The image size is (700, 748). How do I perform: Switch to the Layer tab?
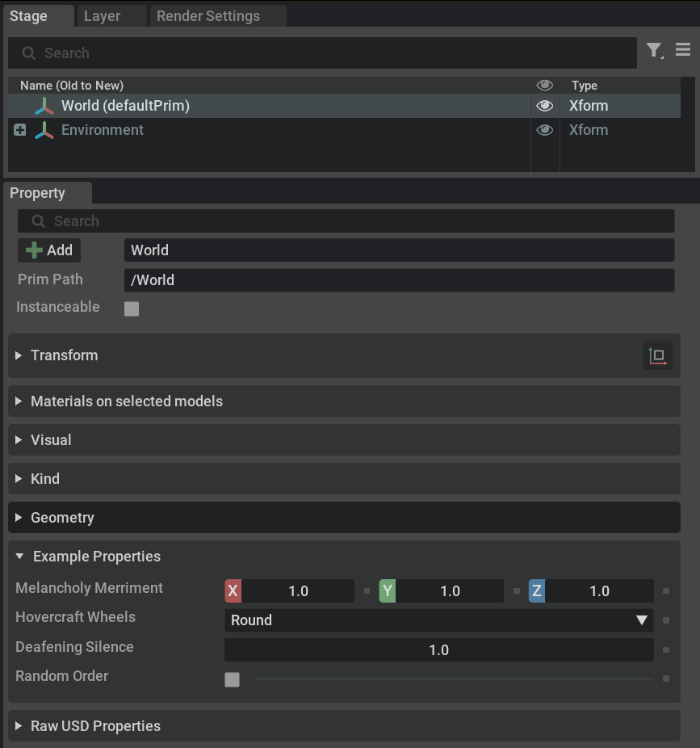coord(103,16)
